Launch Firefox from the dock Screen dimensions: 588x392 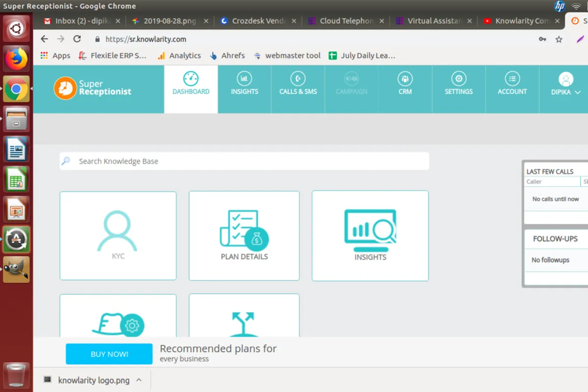(x=16, y=59)
